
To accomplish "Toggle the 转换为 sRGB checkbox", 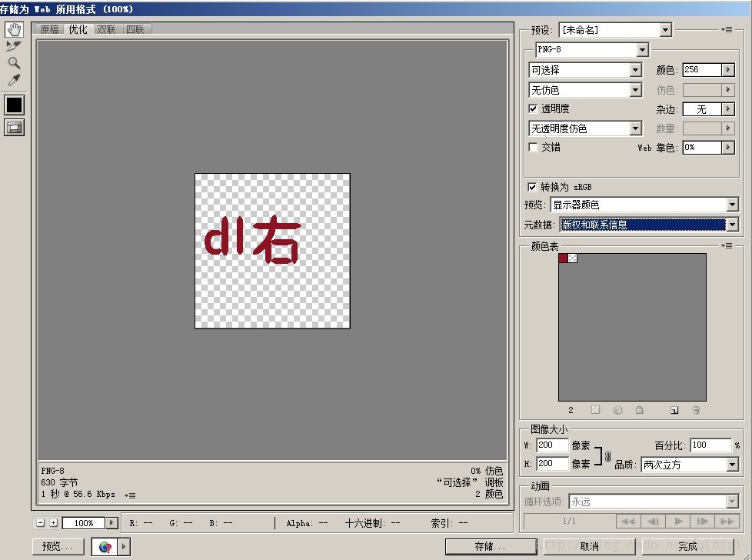I will [x=532, y=187].
